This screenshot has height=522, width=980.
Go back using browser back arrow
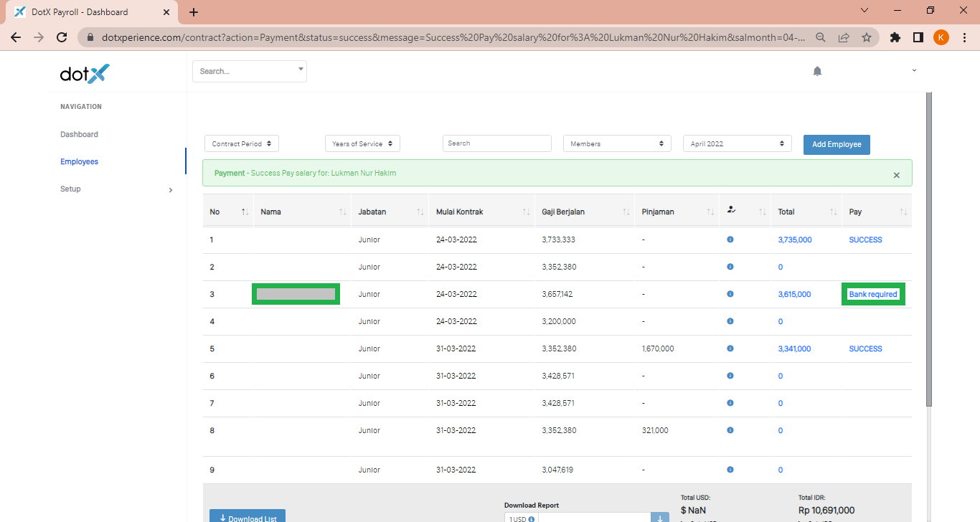16,37
